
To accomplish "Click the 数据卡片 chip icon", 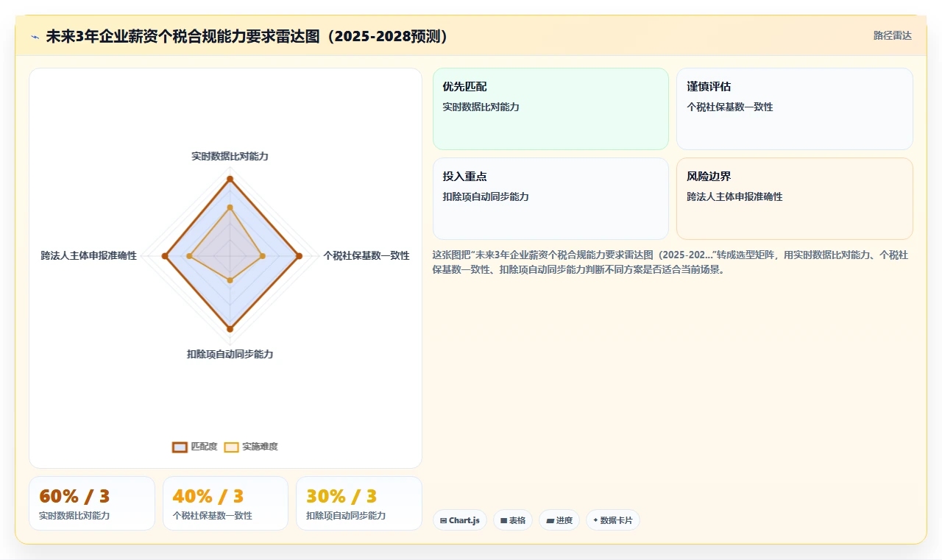I will [595, 520].
